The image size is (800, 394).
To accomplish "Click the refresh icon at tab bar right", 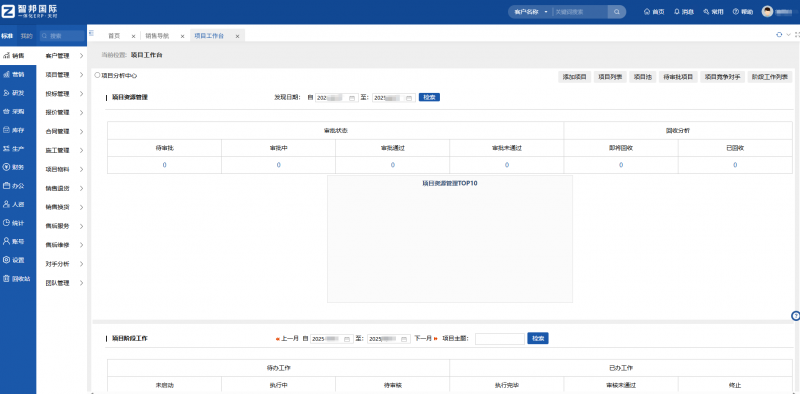I will [779, 35].
